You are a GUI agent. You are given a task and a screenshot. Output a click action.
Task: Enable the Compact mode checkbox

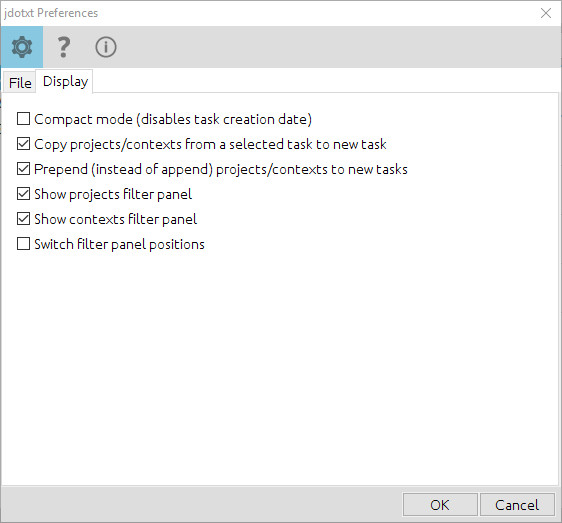(x=23, y=119)
